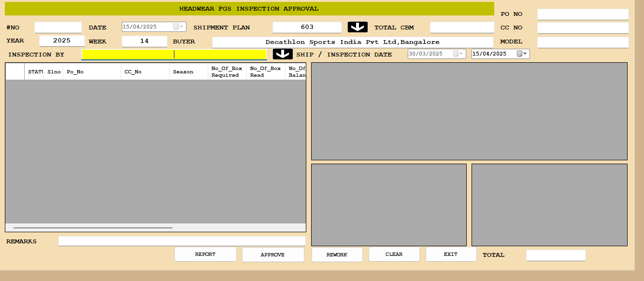Expand the DATE field dropdown arrow
Screen dimensions: 644x281
click(182, 27)
